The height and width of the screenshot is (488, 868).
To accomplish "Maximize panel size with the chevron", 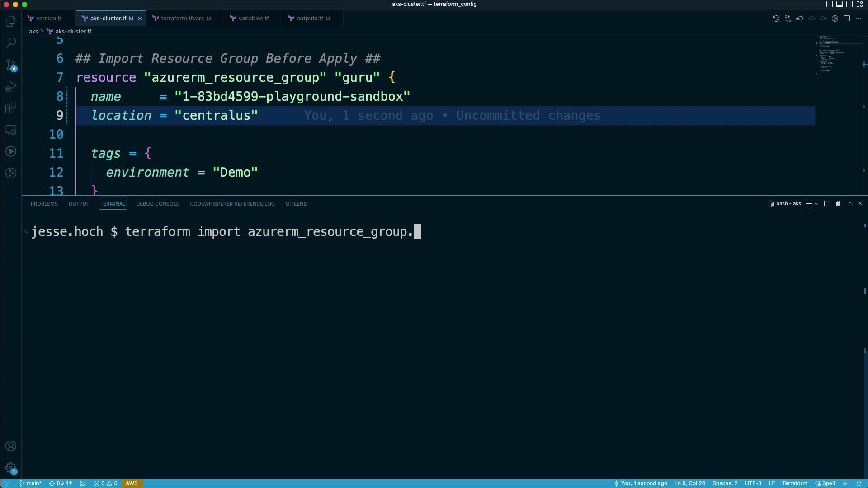I will coord(850,204).
